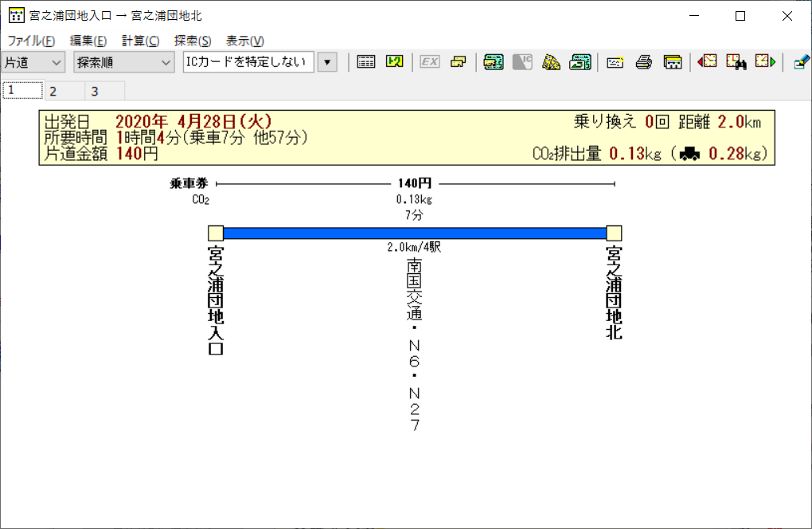This screenshot has height=529, width=812.
Task: Click the new search card sparkle icon
Action: tap(615, 62)
